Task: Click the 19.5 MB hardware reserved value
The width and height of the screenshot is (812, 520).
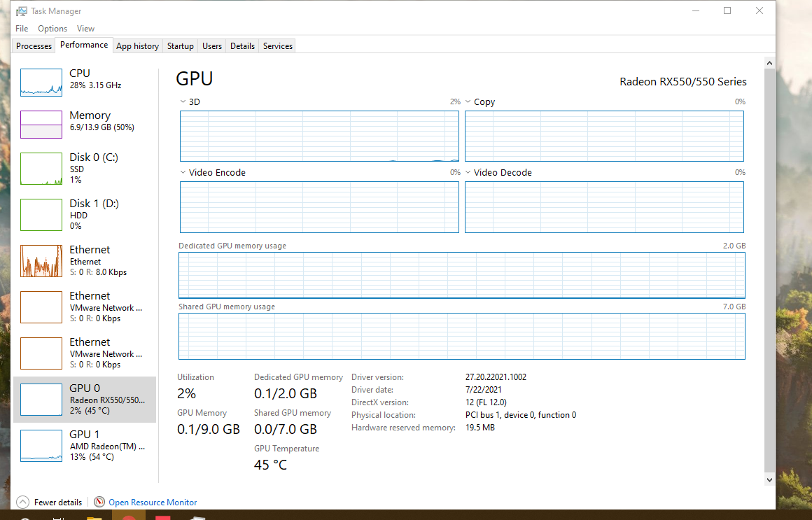Action: (x=480, y=428)
